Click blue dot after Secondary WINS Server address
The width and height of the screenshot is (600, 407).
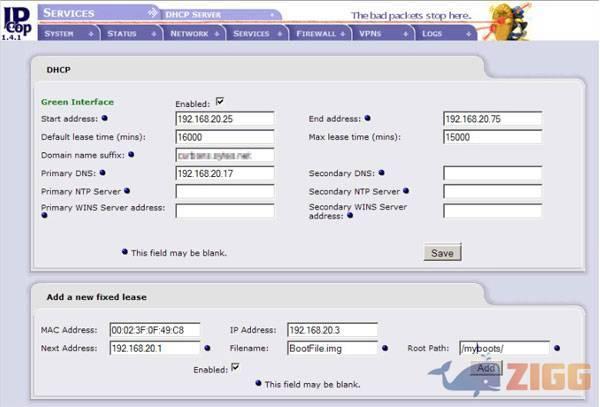pyautogui.click(x=350, y=215)
